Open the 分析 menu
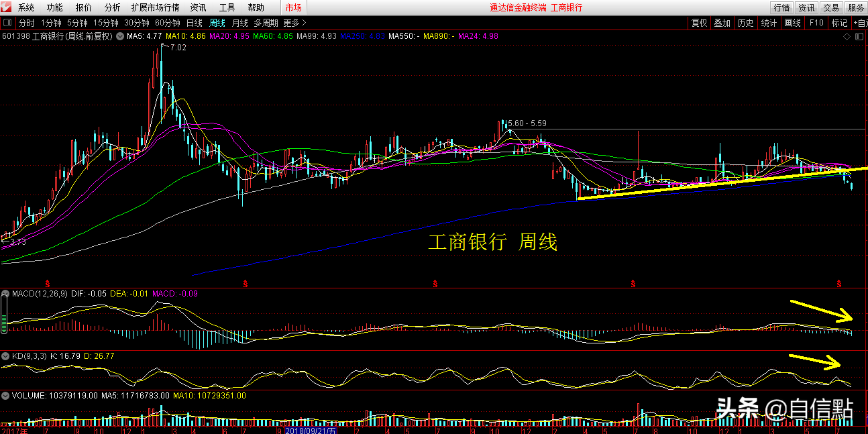The height and width of the screenshot is (434, 868). point(113,7)
